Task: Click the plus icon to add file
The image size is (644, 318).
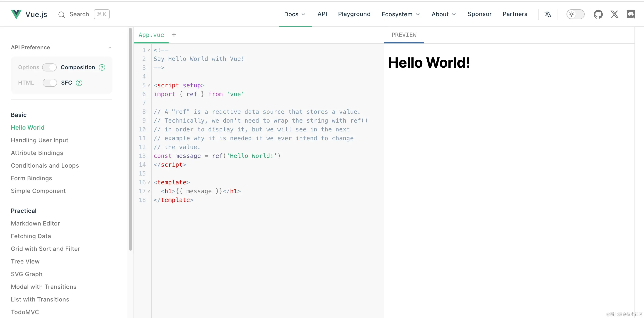Action: [x=174, y=35]
